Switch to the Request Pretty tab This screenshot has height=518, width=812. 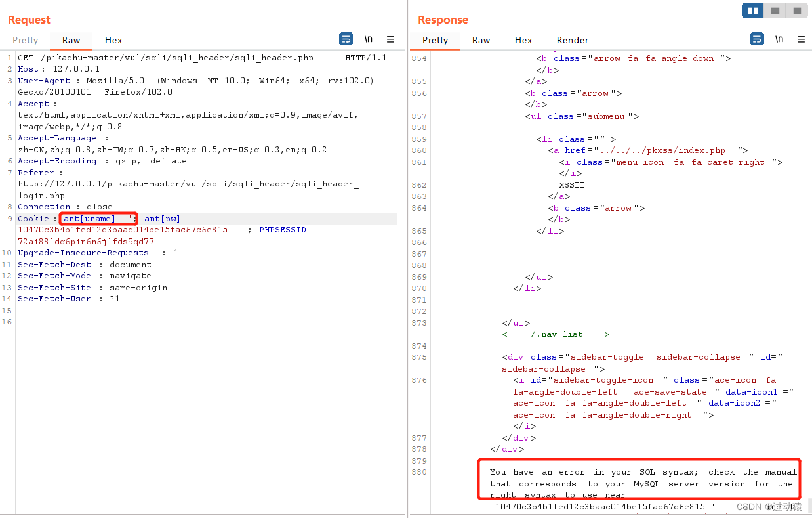[26, 40]
